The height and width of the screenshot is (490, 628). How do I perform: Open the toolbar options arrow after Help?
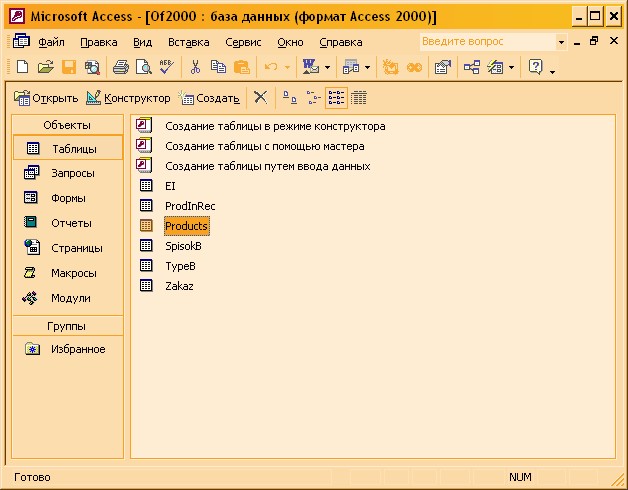click(x=553, y=72)
